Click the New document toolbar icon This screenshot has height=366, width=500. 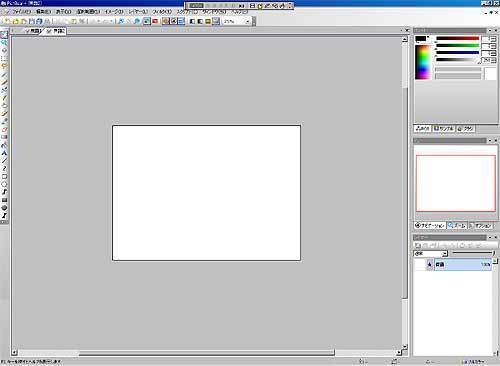7,21
